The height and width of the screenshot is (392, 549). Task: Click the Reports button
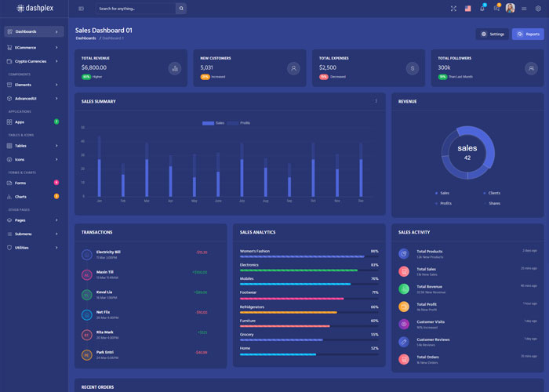click(528, 34)
